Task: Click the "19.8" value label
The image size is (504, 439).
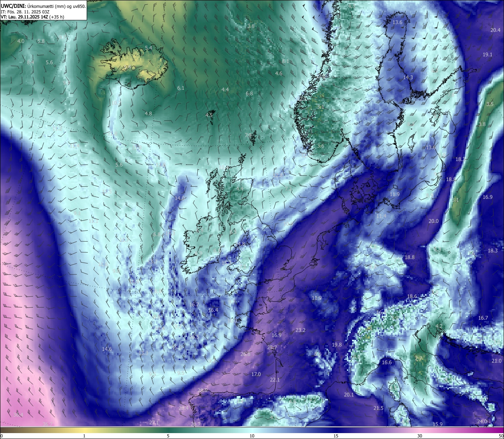Action: point(337,345)
